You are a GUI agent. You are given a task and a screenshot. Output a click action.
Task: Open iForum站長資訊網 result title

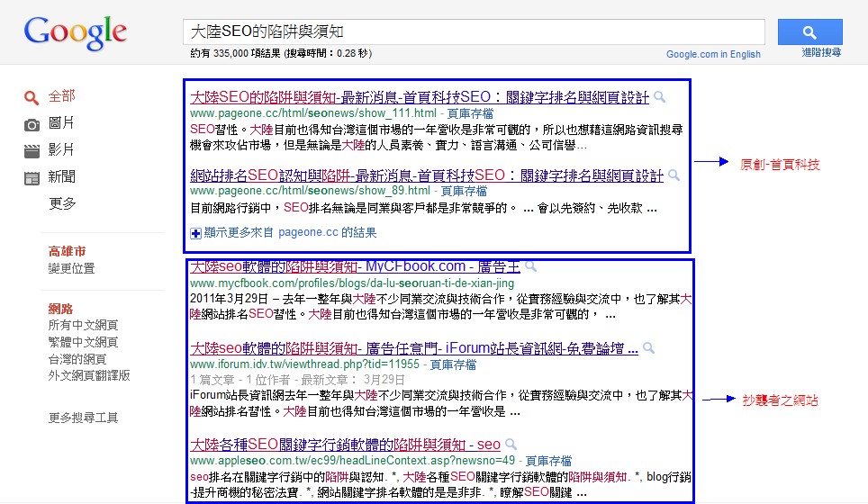click(x=414, y=348)
